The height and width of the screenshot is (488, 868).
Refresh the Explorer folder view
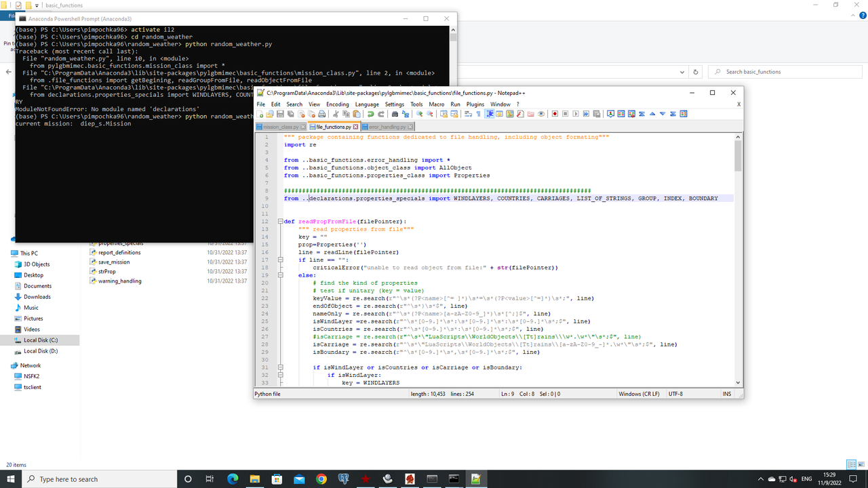point(696,72)
